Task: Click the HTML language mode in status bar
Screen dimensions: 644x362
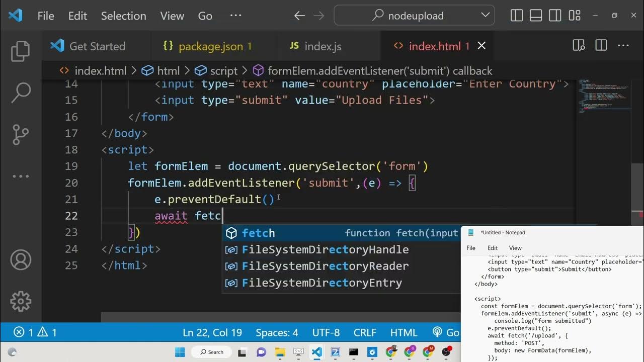Action: click(x=404, y=332)
